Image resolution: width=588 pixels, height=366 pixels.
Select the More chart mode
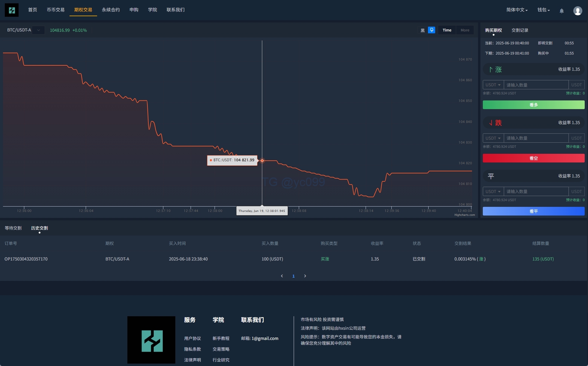pyautogui.click(x=465, y=30)
